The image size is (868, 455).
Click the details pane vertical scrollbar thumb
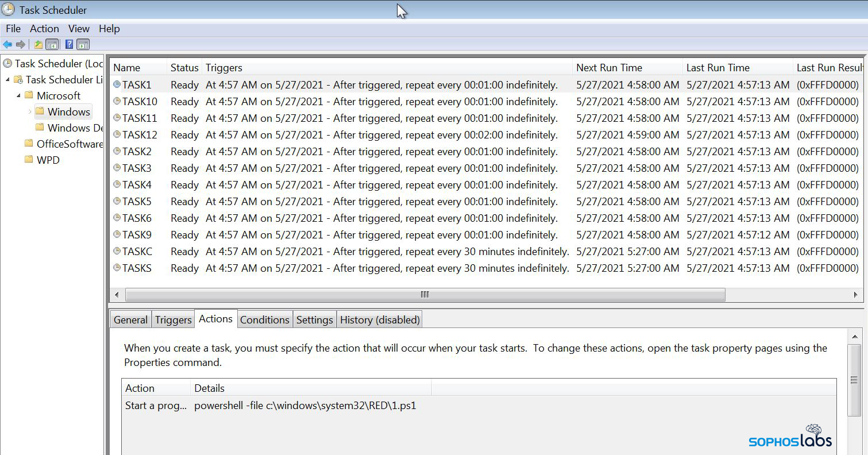coord(854,380)
